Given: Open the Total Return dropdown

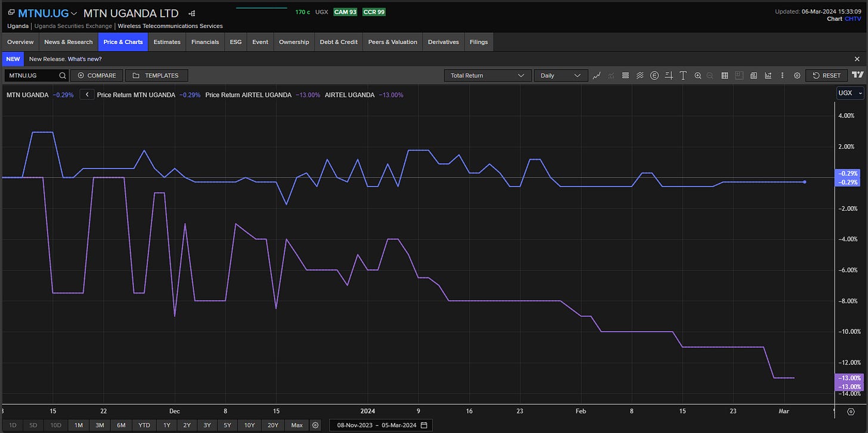Looking at the screenshot, I should [x=487, y=76].
